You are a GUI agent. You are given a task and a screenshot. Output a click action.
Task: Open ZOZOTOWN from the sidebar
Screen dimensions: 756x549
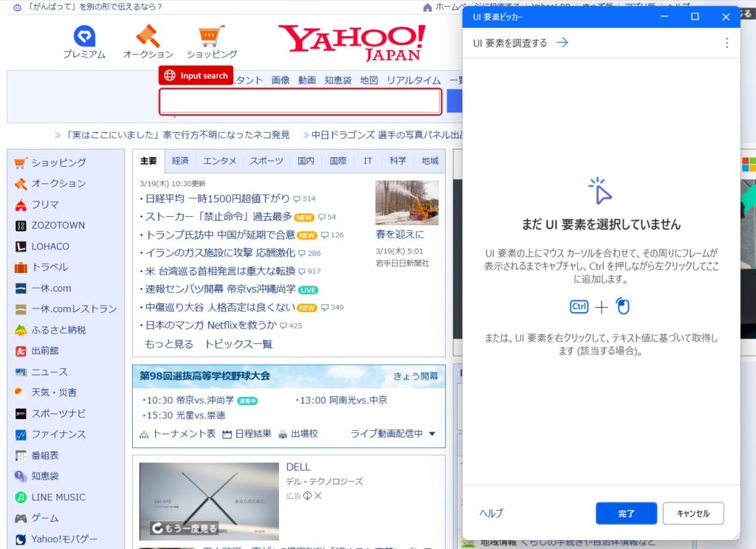21,226
